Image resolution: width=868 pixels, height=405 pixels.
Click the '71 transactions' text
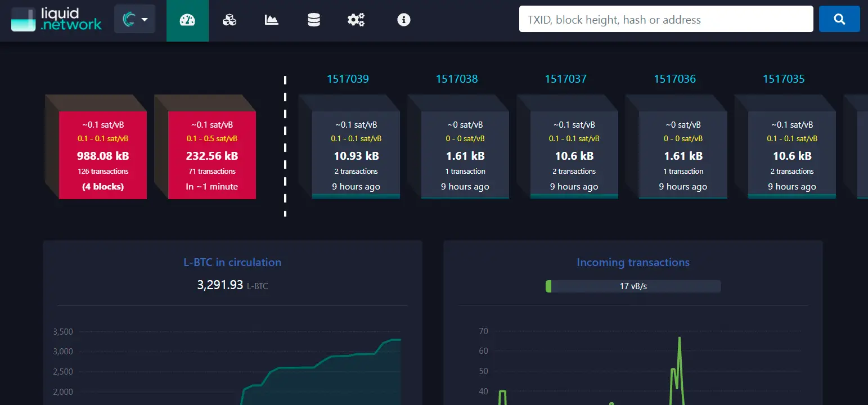click(x=212, y=172)
